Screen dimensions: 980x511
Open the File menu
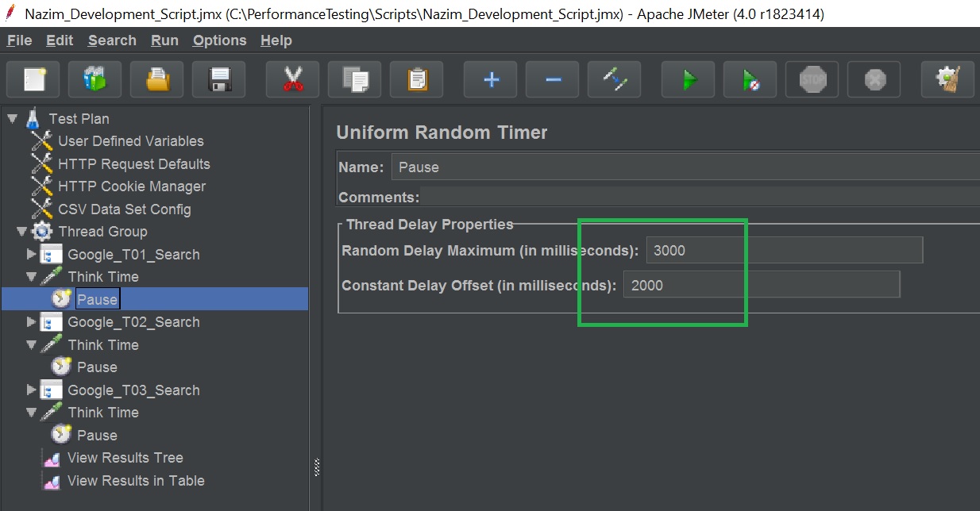click(x=19, y=40)
